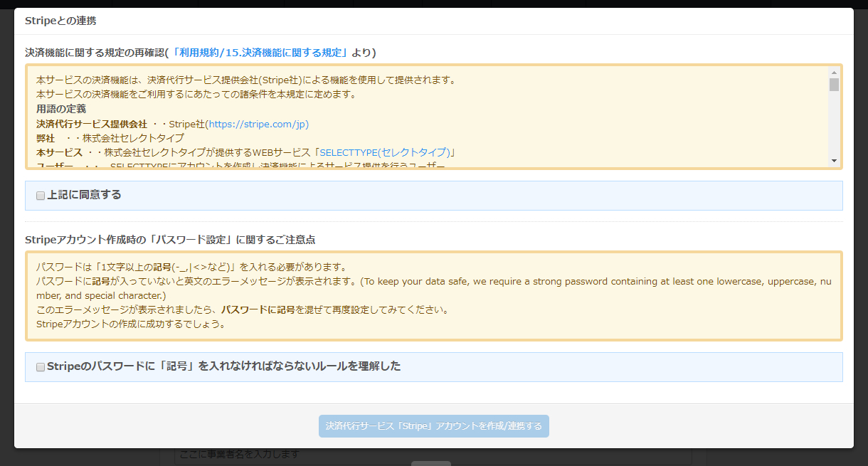Click the 決済機能に関する規定の再確認 heading
The image size is (868, 466).
95,53
